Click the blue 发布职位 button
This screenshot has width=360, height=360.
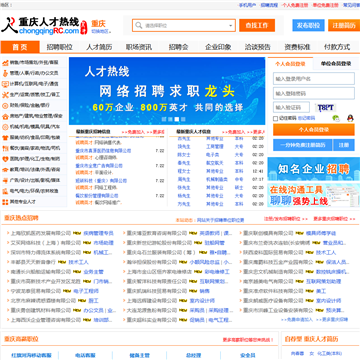pyautogui.click(x=308, y=25)
